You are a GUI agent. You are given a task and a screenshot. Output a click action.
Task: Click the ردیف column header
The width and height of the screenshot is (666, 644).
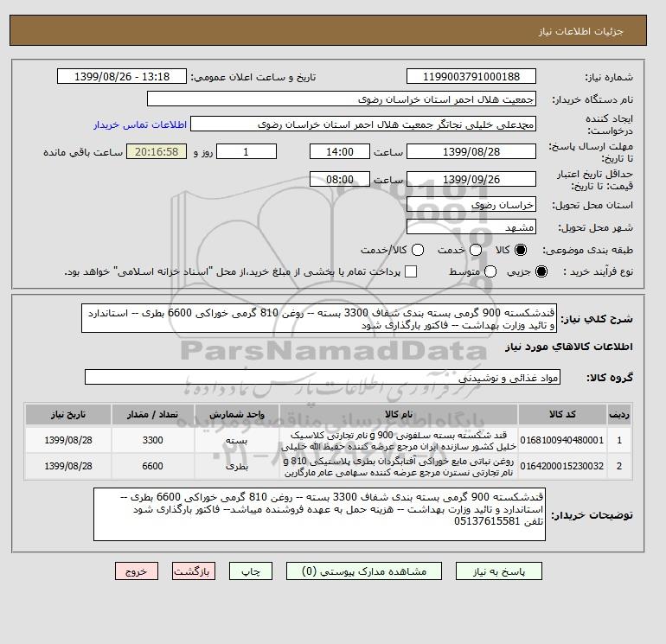pos(619,414)
